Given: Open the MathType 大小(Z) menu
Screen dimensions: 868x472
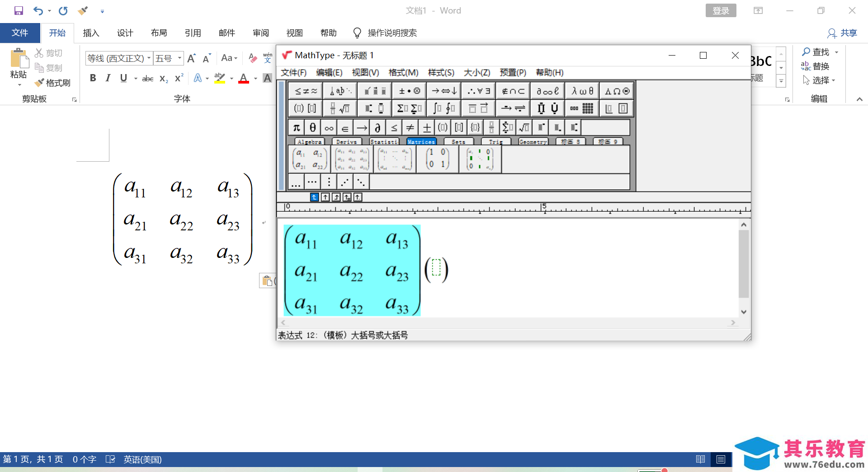Looking at the screenshot, I should (477, 73).
